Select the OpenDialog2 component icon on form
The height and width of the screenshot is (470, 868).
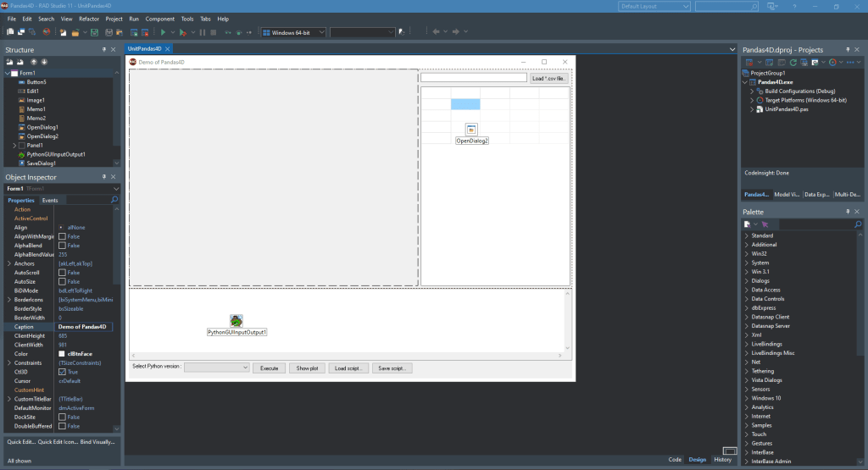tap(471, 130)
